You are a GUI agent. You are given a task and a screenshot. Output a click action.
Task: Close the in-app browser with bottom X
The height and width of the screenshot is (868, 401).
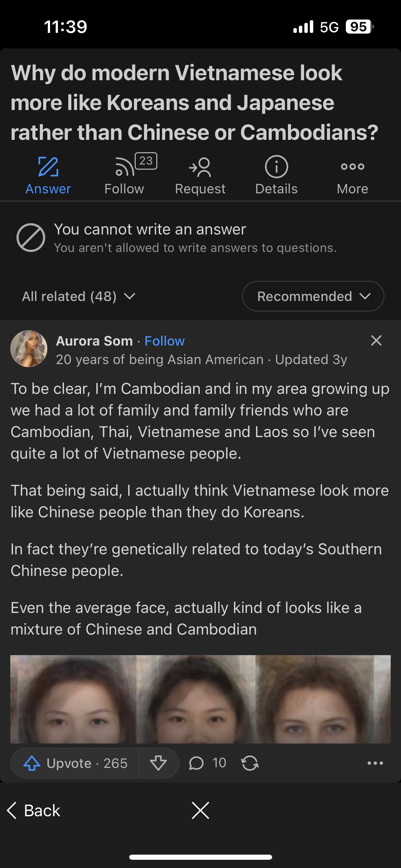200,811
